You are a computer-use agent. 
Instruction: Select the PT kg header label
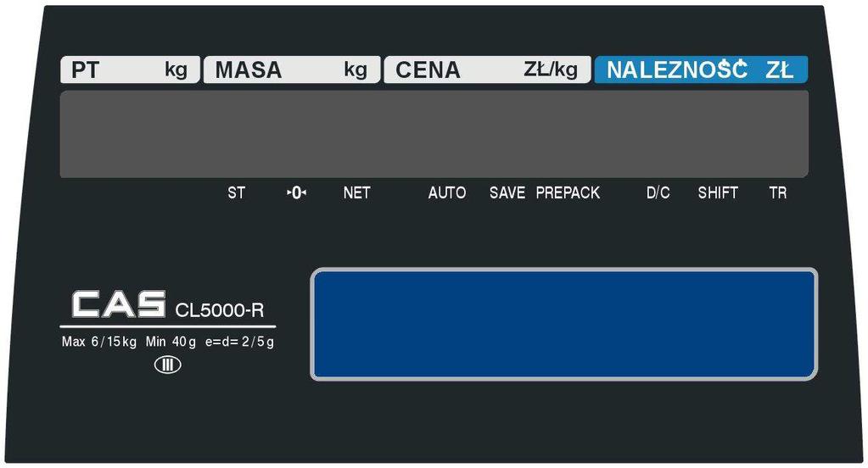click(x=130, y=70)
